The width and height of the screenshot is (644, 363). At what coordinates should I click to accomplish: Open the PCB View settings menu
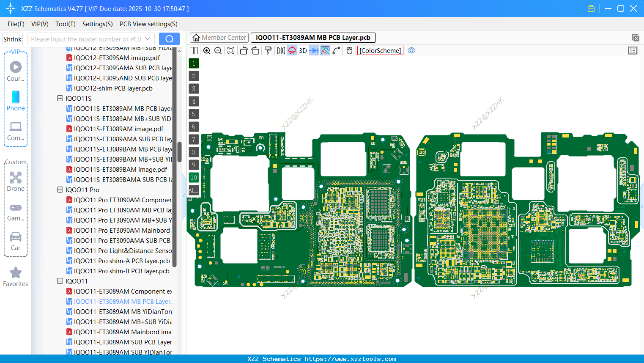point(148,24)
